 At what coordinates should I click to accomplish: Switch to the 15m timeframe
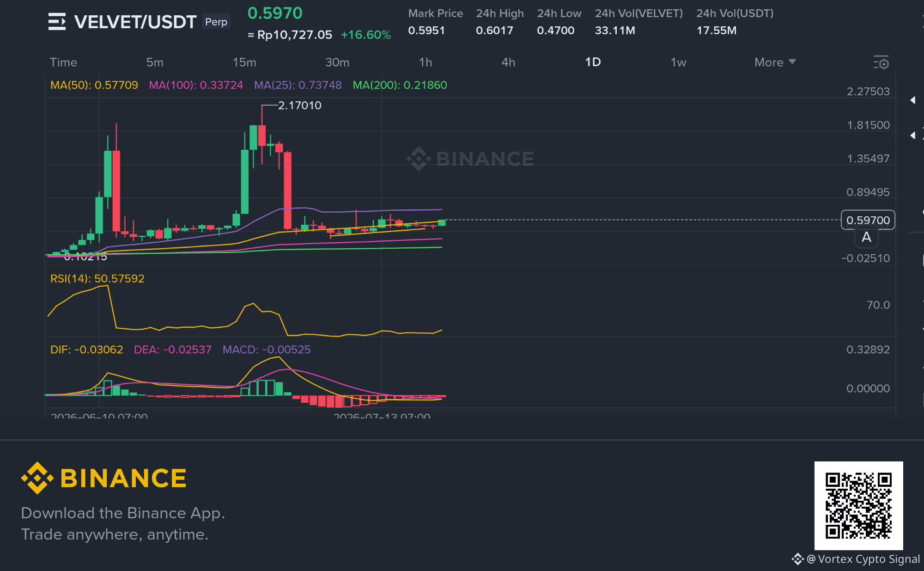[244, 62]
